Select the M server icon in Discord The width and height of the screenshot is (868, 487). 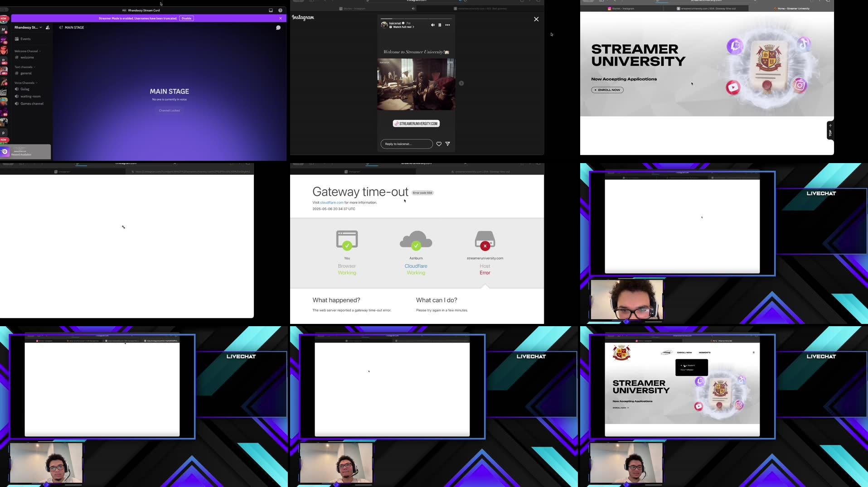[x=4, y=29]
